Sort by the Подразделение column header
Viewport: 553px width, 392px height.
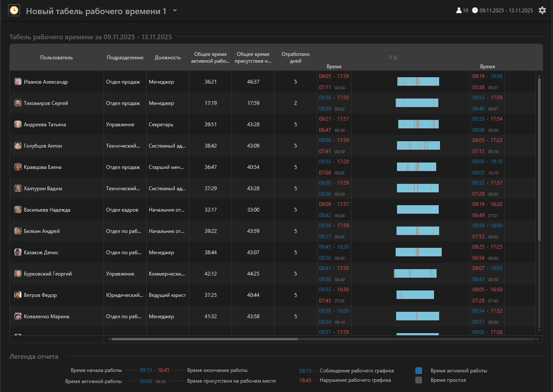tap(125, 58)
